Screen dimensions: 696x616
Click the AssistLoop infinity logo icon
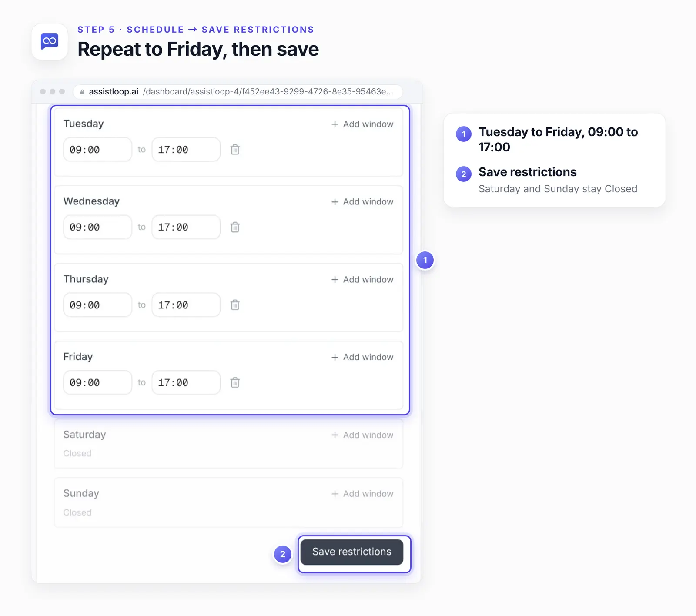pos(50,42)
